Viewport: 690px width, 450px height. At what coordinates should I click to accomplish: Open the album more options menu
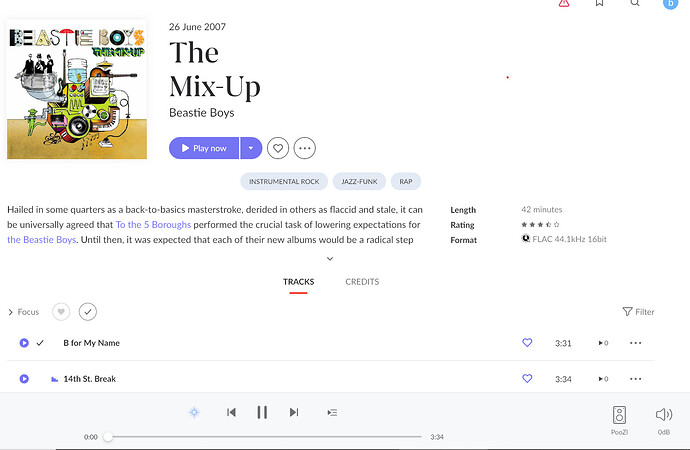[305, 148]
